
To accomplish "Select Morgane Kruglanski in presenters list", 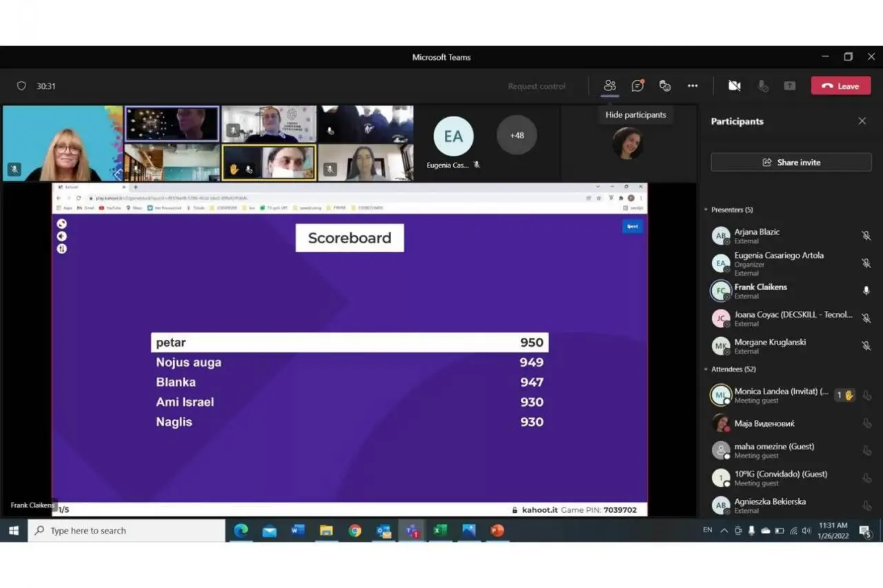I will (x=791, y=346).
